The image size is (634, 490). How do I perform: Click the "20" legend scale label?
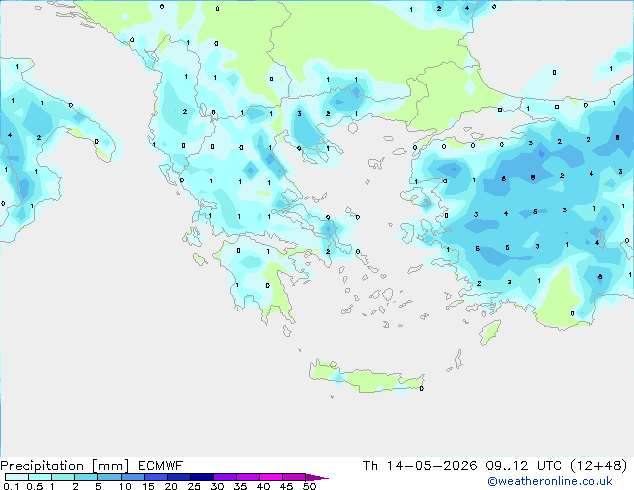click(x=171, y=486)
